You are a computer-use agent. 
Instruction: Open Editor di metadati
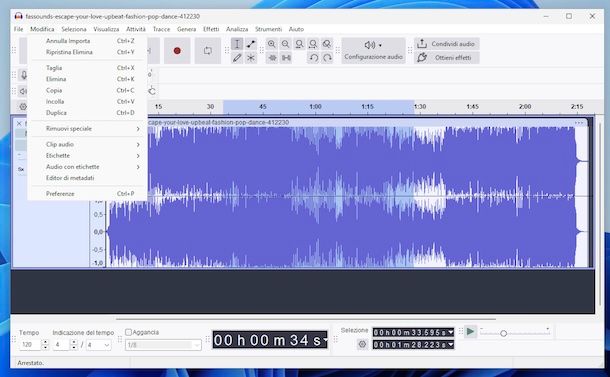pos(88,178)
